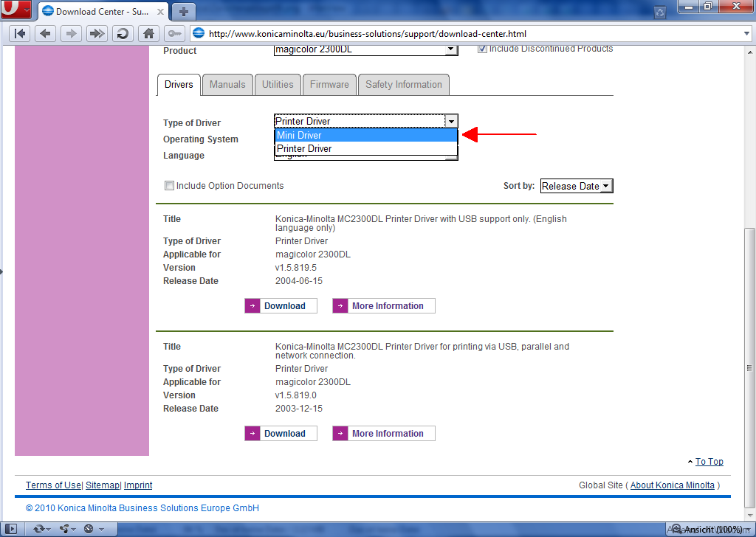
Task: Collapse the Type of Driver dropdown arrow
Action: point(451,122)
